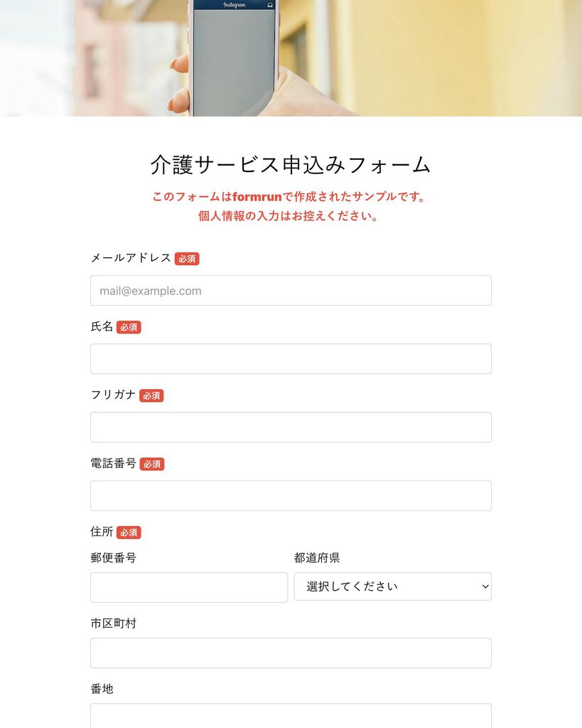The width and height of the screenshot is (582, 728).
Task: Click into the 電話番号 phone field
Action: click(x=291, y=496)
